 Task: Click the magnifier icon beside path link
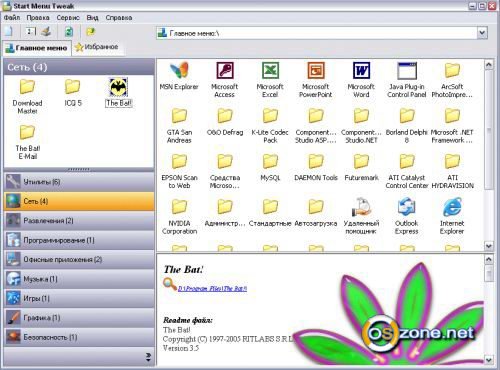pyautogui.click(x=170, y=285)
